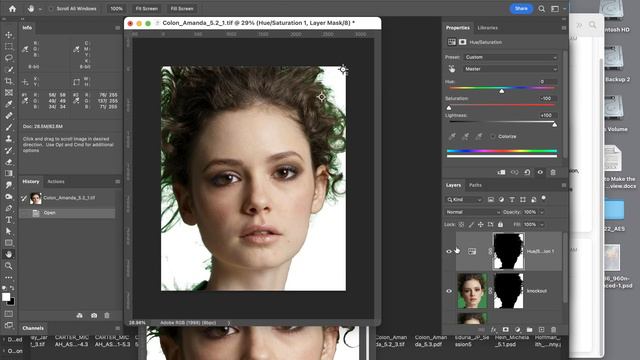Add a layer style with the fx icon
The width and height of the screenshot is (640, 360).
493,329
